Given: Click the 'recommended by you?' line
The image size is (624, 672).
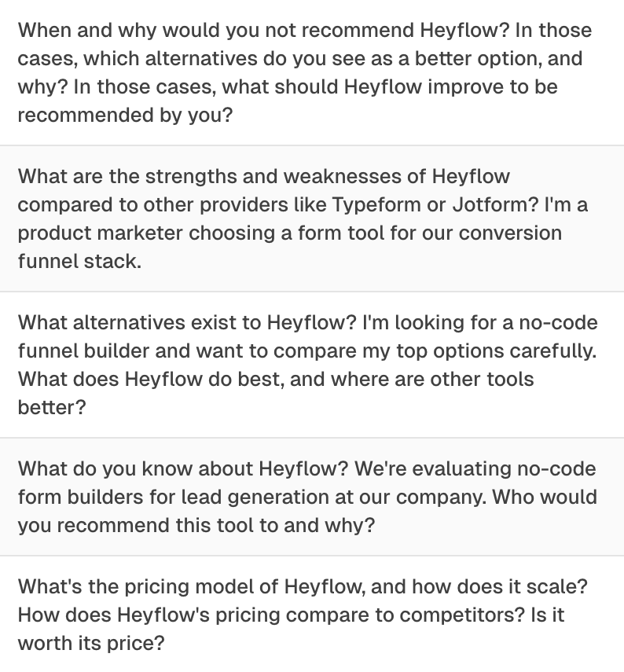Looking at the screenshot, I should point(126,116).
